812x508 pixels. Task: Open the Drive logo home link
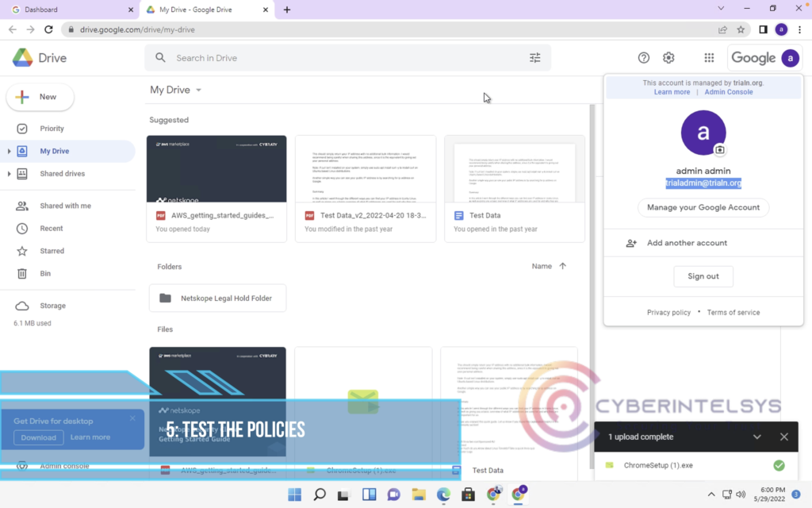point(40,58)
